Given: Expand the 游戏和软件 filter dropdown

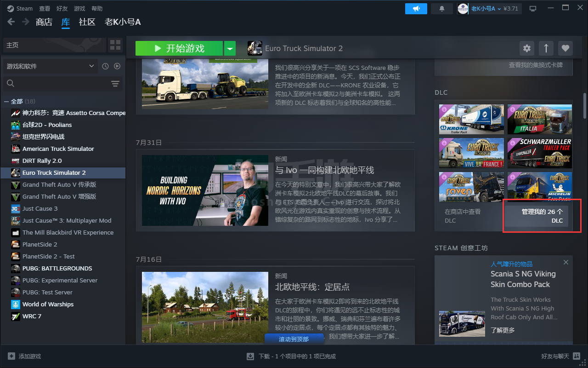Looking at the screenshot, I should coord(50,66).
